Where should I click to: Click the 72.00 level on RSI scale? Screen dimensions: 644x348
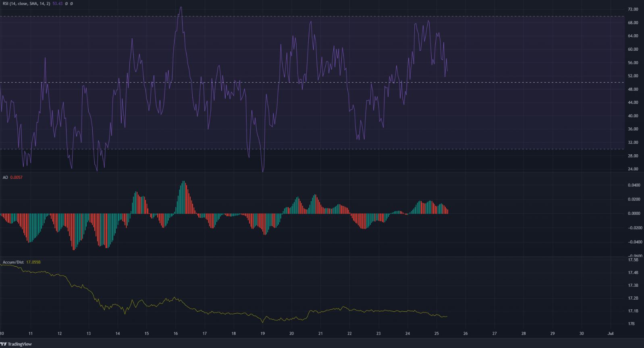(x=633, y=9)
